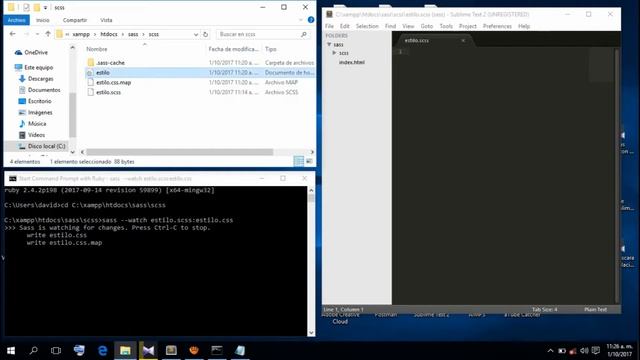640x360 pixels.
Task: Open the Tools menu in Sublime Text
Action: point(446,26)
